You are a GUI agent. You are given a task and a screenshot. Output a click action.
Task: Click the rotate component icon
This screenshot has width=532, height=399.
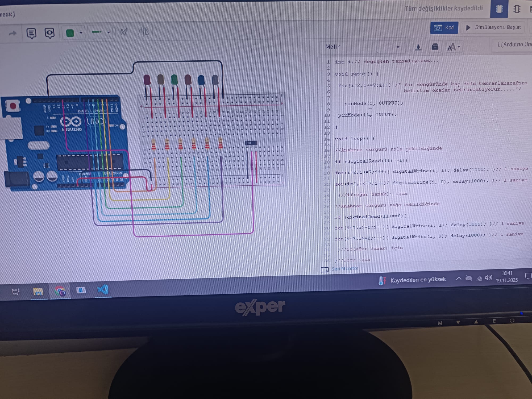pos(124,32)
